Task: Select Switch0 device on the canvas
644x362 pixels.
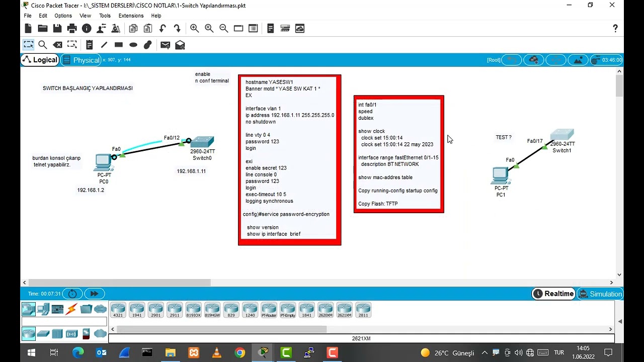Action: coord(202,142)
